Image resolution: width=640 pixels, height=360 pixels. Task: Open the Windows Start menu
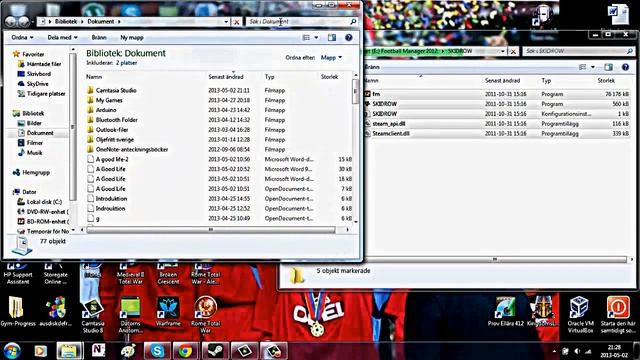(x=12, y=351)
